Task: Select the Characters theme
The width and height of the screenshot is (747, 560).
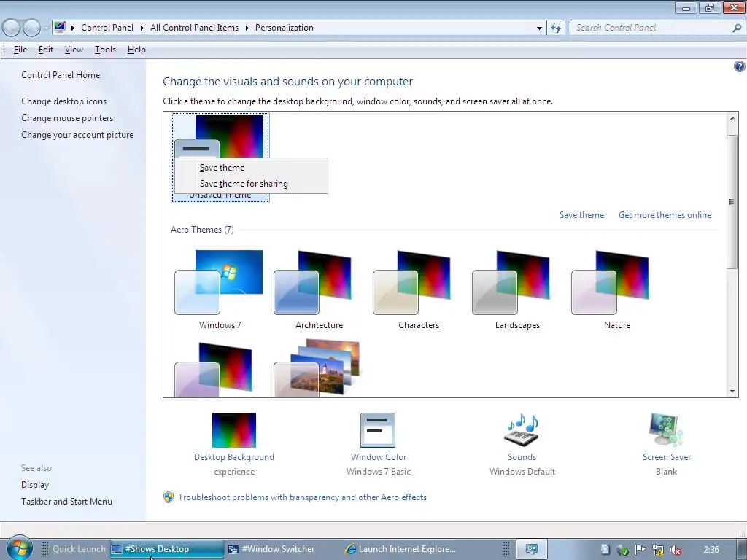Action: 418,290
